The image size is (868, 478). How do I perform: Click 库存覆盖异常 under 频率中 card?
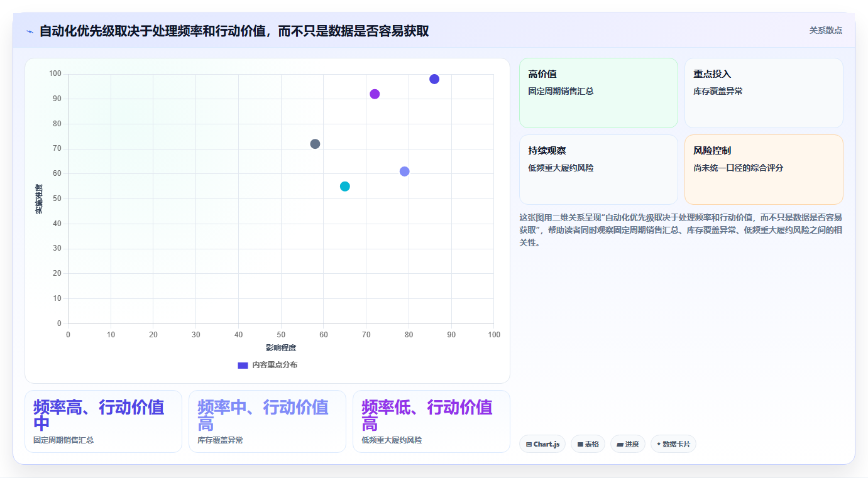(x=220, y=440)
